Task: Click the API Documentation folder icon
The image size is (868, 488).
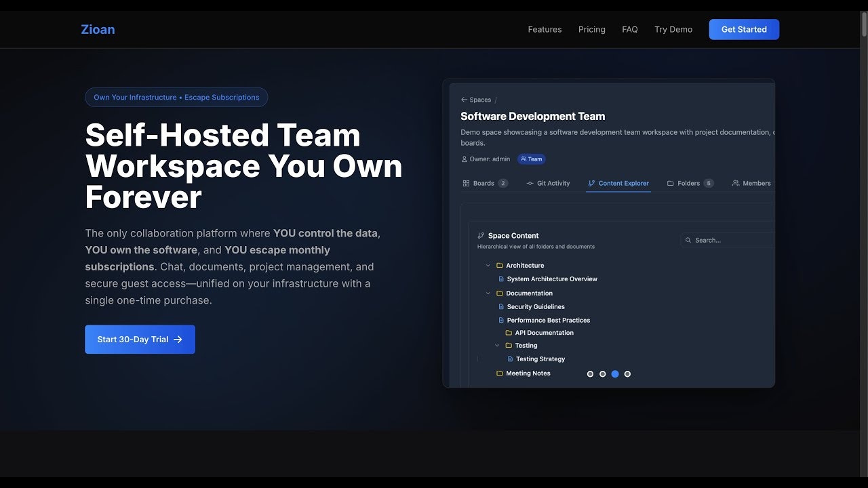Action: (509, 333)
